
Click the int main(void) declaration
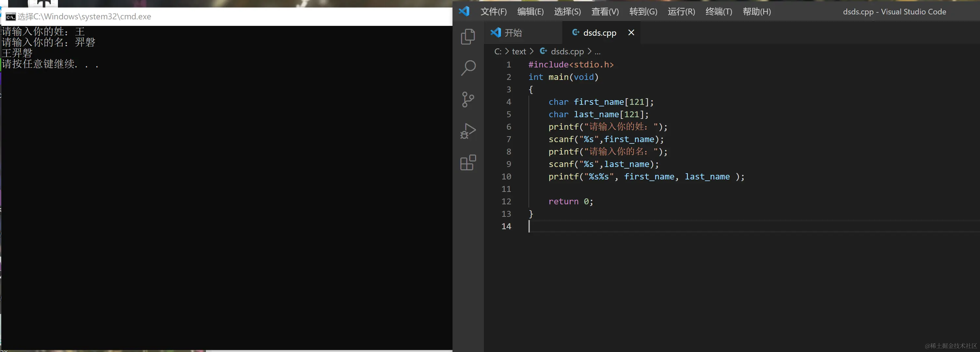(x=564, y=77)
